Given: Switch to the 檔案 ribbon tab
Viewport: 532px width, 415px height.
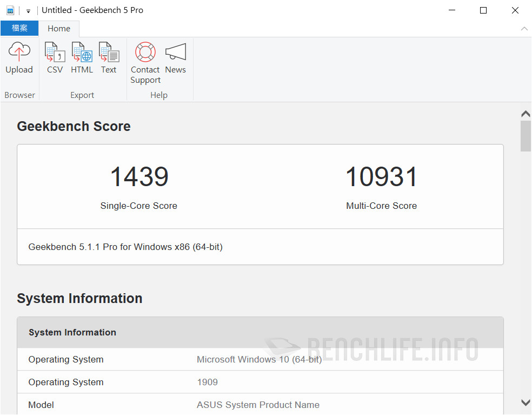Looking at the screenshot, I should 19,28.
